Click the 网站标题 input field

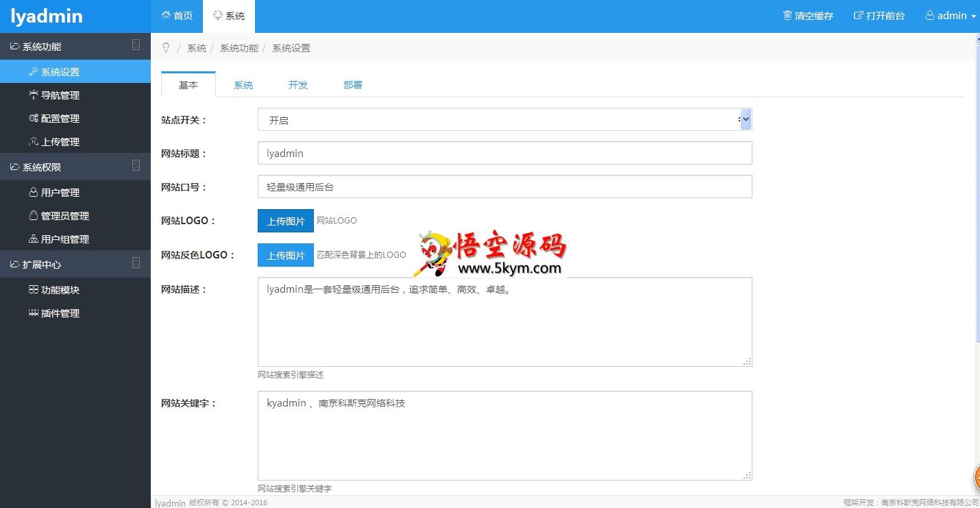505,153
